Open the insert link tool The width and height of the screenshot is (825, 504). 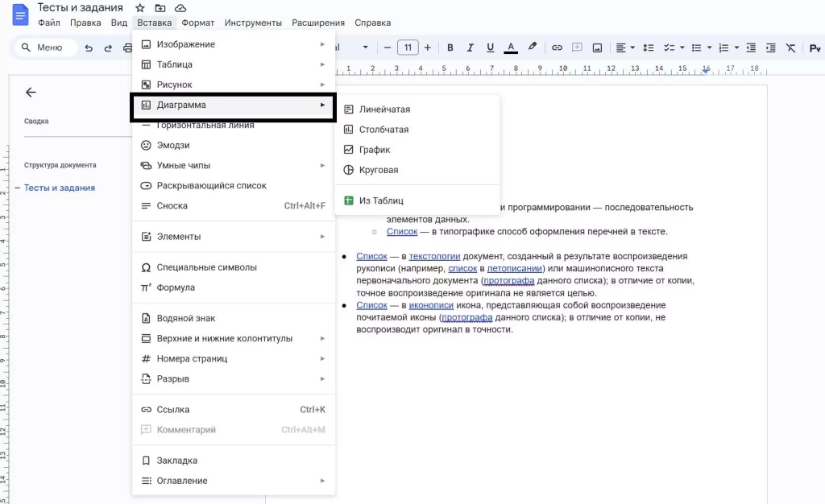point(556,48)
